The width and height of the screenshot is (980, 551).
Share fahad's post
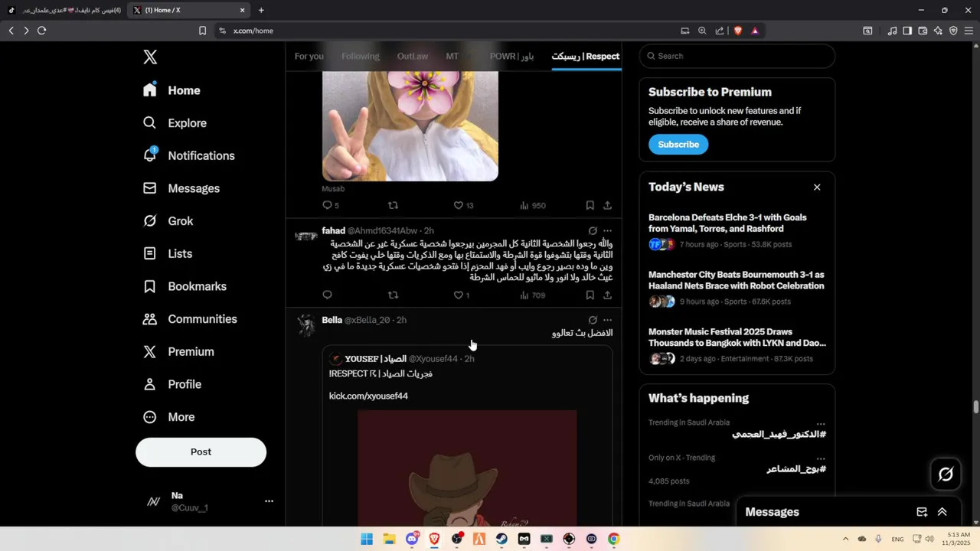(607, 295)
